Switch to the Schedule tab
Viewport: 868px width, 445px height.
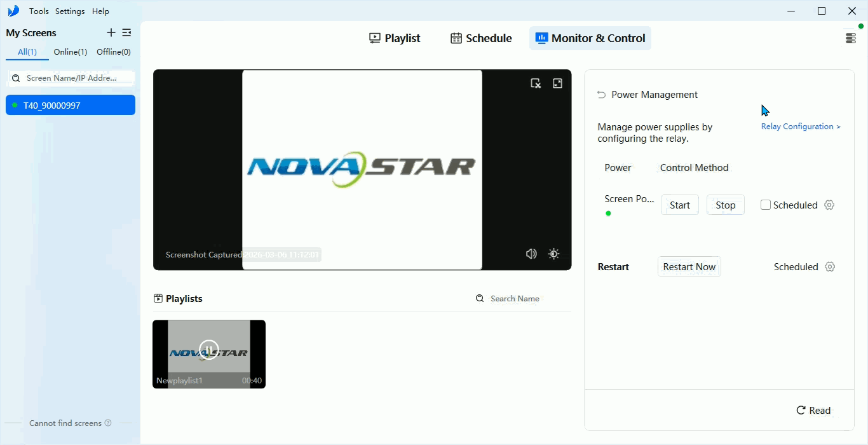pyautogui.click(x=481, y=38)
